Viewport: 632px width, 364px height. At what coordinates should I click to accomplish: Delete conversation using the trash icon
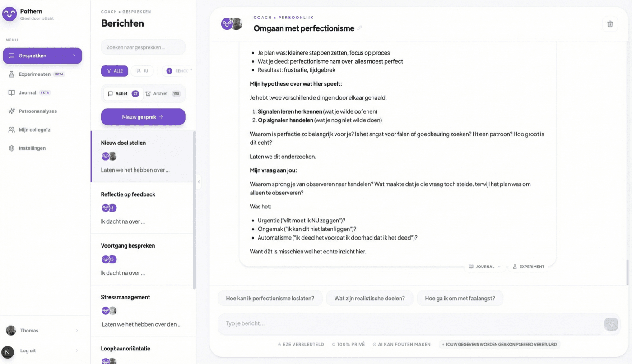point(610,23)
